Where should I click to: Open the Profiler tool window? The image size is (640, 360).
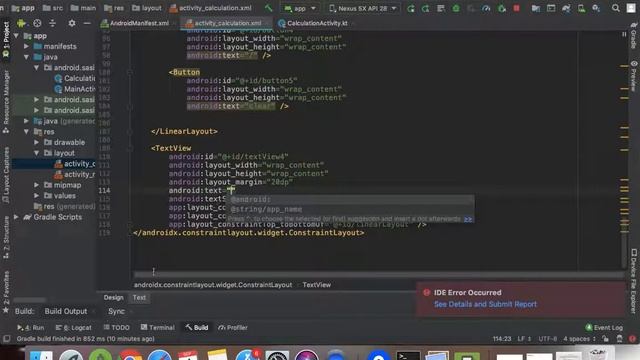coord(233,328)
